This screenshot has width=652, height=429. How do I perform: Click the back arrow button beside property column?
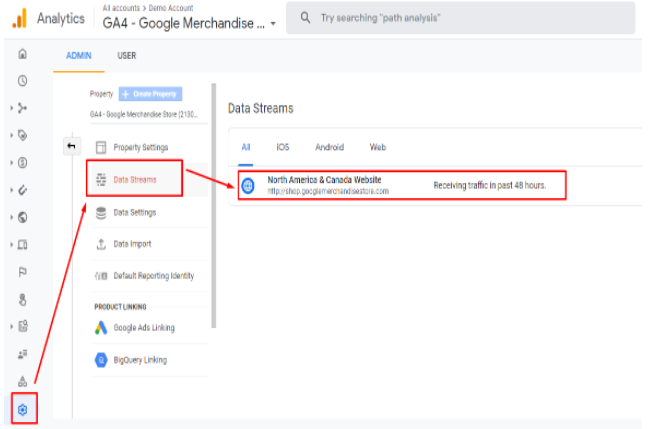(x=71, y=146)
